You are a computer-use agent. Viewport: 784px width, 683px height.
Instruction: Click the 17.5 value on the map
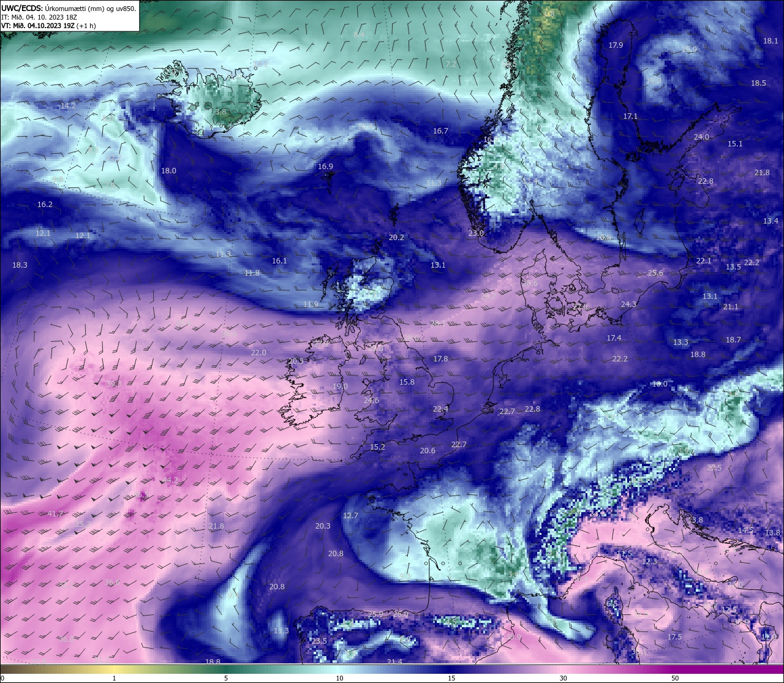coord(674,637)
